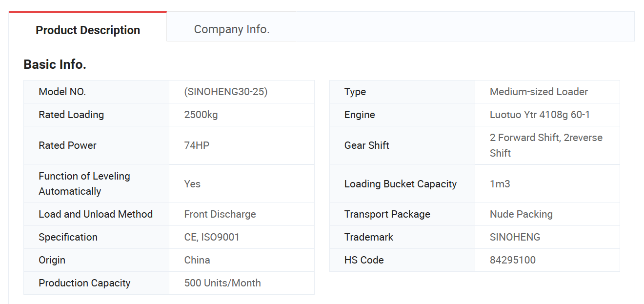
Task: Click the Production Capacity label
Action: pos(84,283)
